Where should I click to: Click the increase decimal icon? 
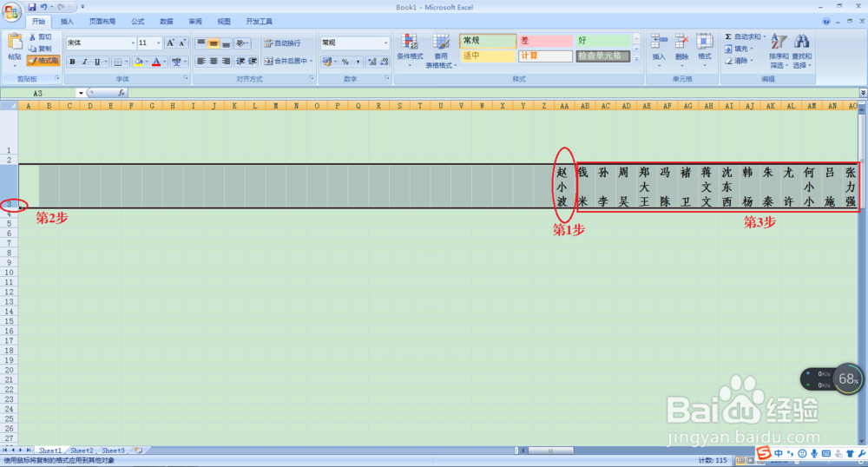point(372,62)
